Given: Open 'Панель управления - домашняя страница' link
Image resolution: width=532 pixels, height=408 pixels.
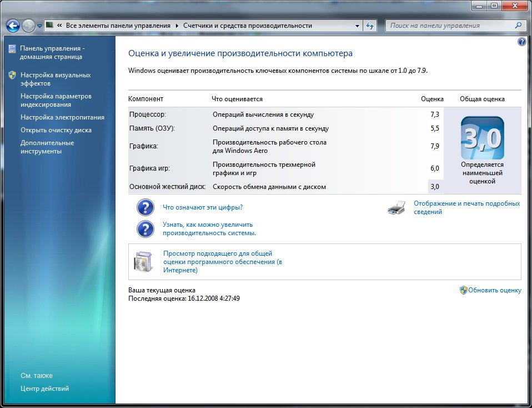Looking at the screenshot, I should 52,53.
